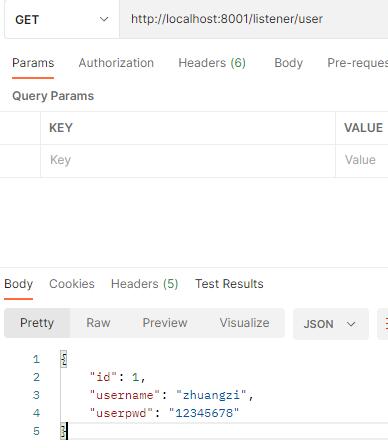The width and height of the screenshot is (388, 448).
Task: Click the Value input cell
Action: pyautogui.click(x=362, y=161)
